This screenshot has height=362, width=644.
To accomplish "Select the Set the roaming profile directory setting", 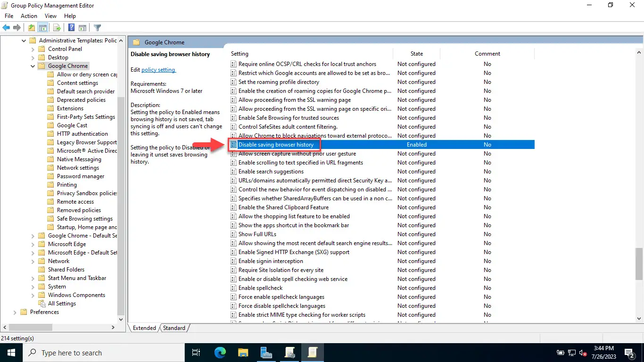I will pos(279,82).
